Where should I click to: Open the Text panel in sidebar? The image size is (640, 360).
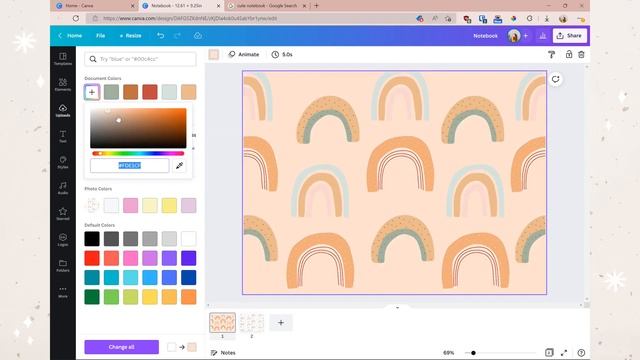tap(62, 136)
